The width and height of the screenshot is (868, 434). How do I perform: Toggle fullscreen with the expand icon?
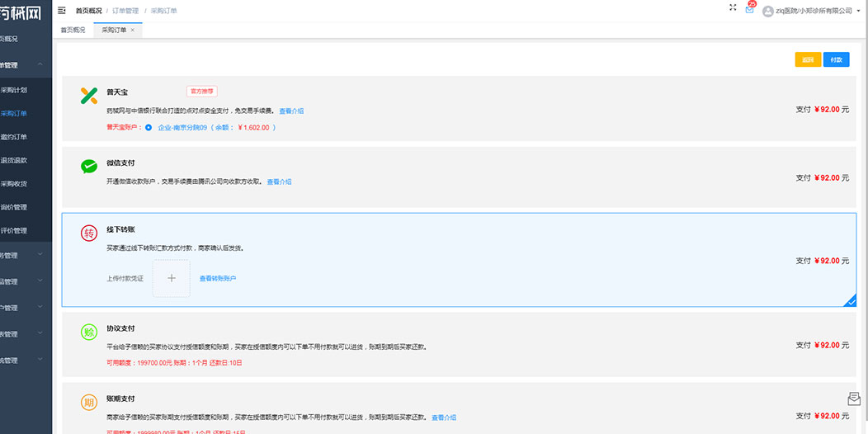point(733,7)
